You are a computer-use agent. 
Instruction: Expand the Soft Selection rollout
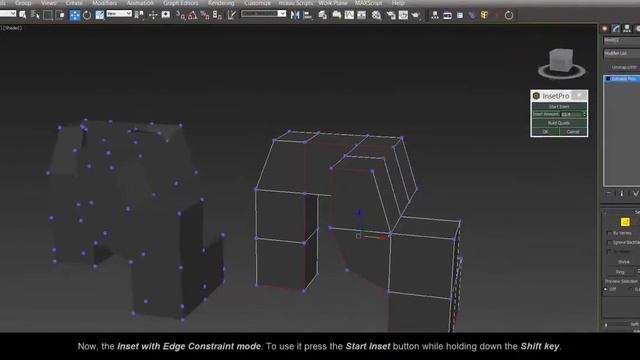tap(622, 325)
